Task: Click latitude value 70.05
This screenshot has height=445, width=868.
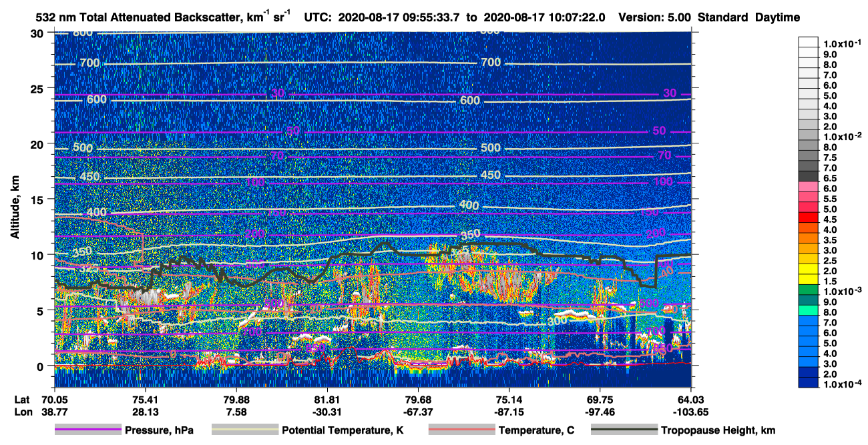Action: coord(54,399)
